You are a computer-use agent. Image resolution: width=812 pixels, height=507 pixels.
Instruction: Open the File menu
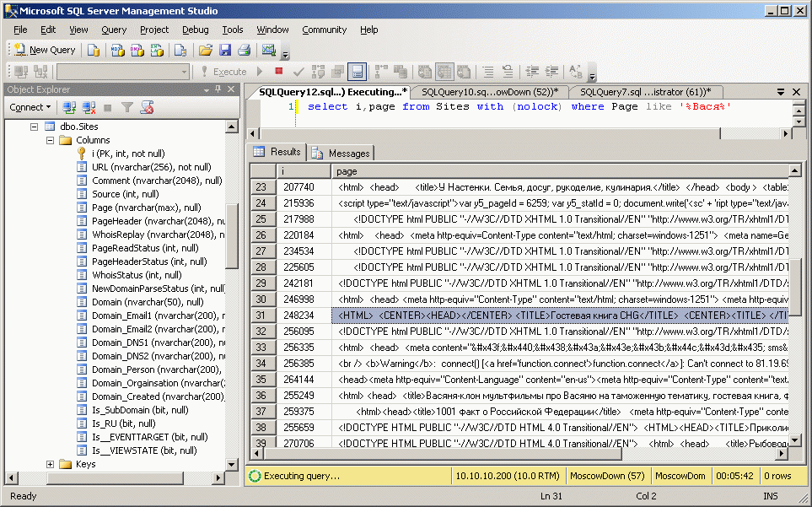[20, 30]
